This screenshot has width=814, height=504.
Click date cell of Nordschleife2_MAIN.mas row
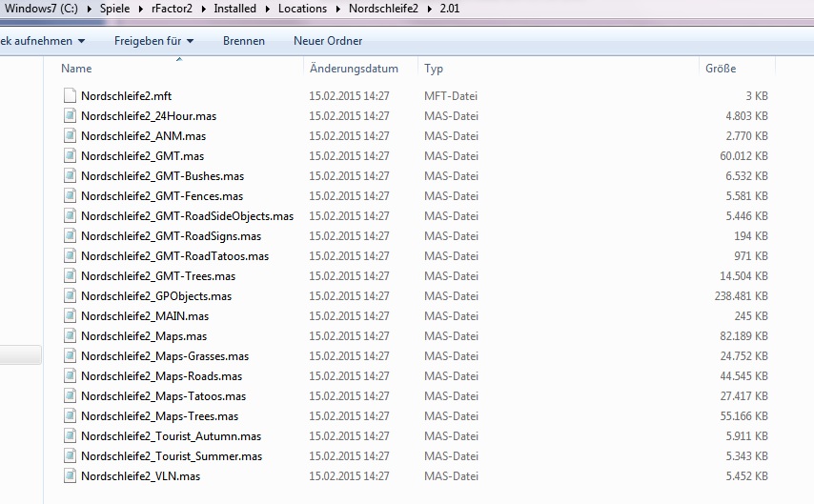tap(349, 316)
